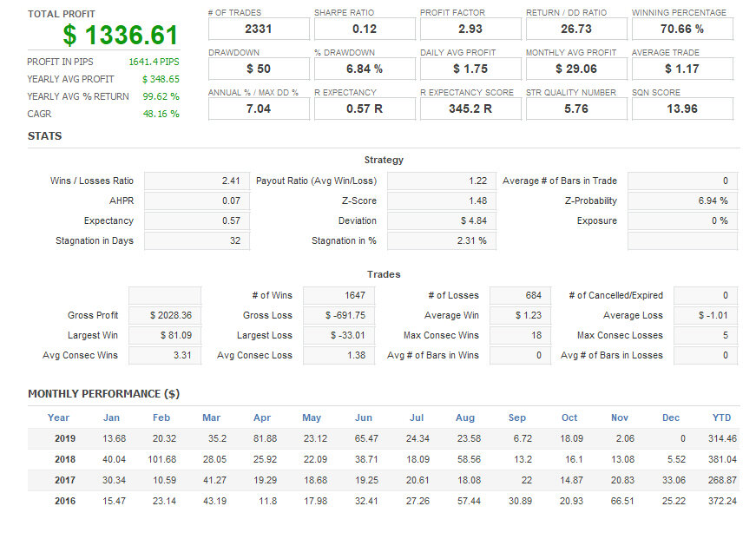Click the 2018 YTD value 381.04
This screenshot has height=539, width=756.
(x=722, y=459)
